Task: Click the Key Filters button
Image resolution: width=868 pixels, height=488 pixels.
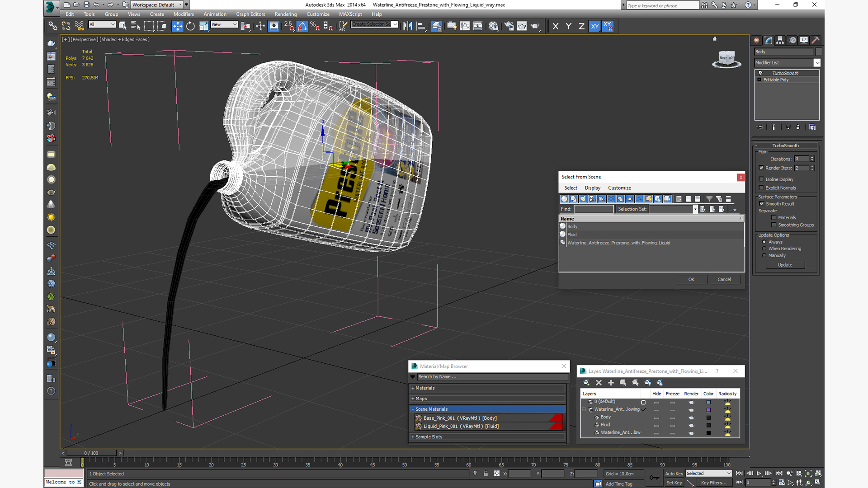Action: [713, 483]
